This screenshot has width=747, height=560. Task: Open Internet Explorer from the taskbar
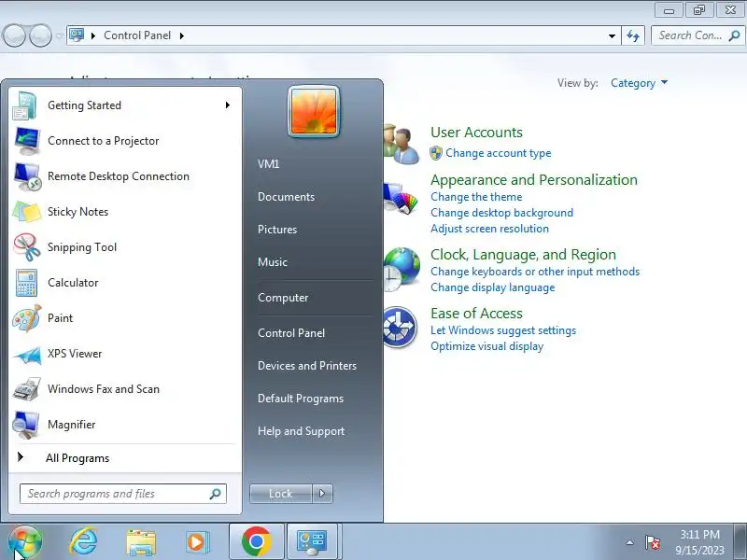pos(83,541)
